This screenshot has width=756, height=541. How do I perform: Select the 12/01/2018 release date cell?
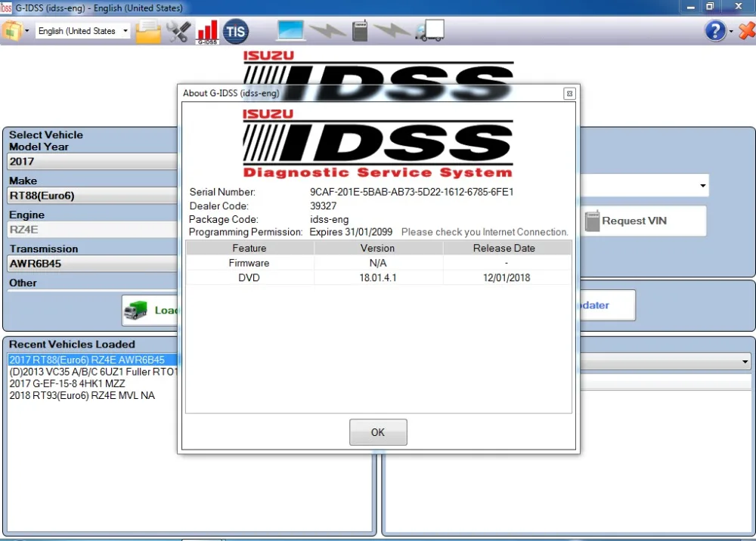(x=507, y=277)
